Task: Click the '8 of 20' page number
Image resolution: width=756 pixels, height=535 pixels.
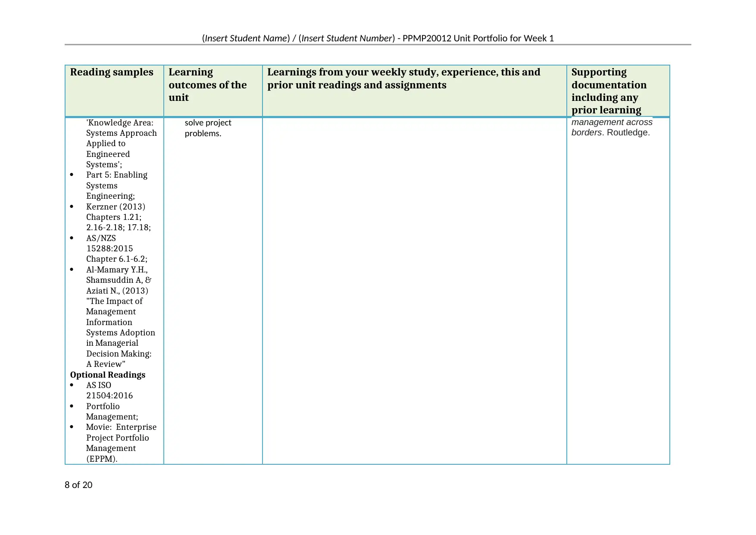Action: coord(78,485)
